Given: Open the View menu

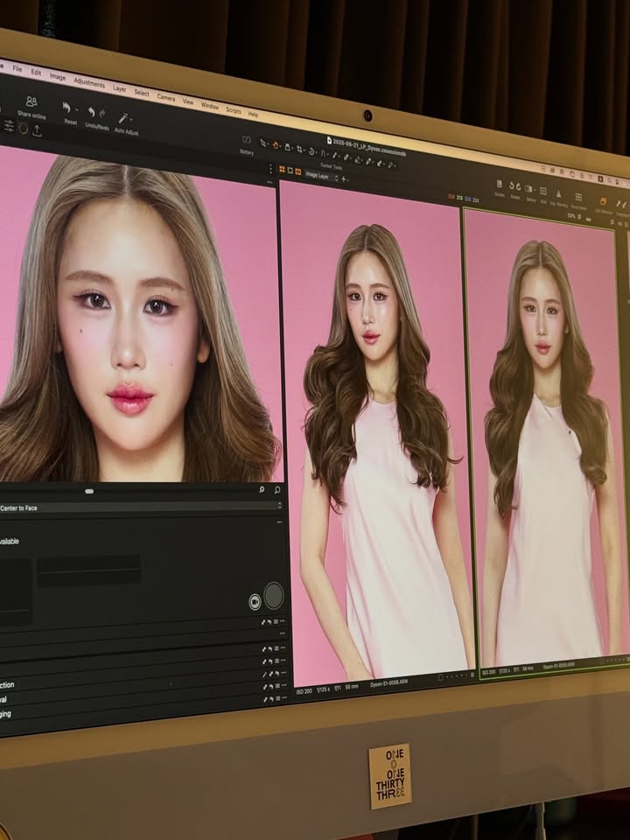Looking at the screenshot, I should click(187, 101).
